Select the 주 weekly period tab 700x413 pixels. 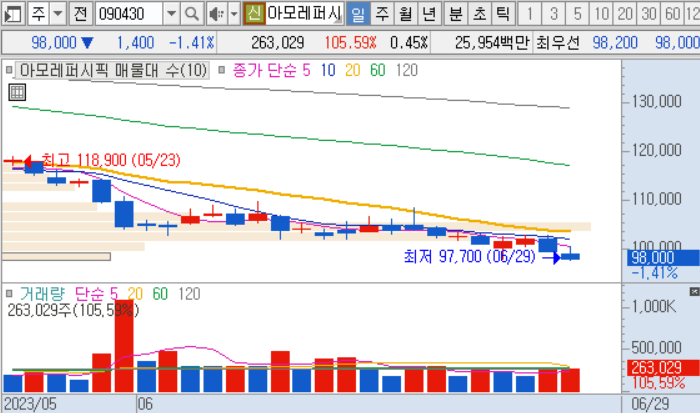pos(382,14)
